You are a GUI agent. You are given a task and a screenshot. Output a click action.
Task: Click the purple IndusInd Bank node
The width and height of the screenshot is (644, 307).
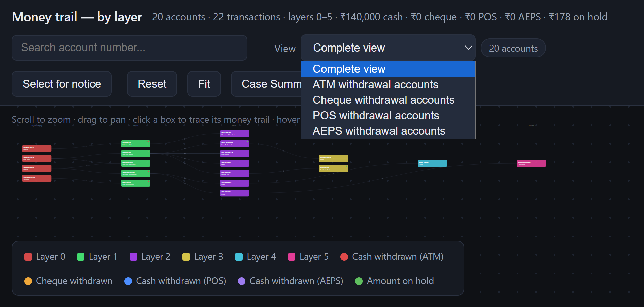(235, 173)
